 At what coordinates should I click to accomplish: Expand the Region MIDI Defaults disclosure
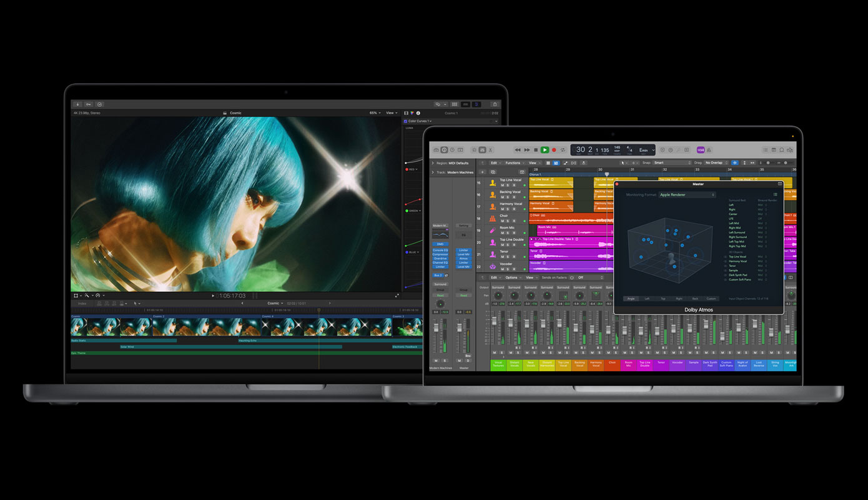(433, 163)
